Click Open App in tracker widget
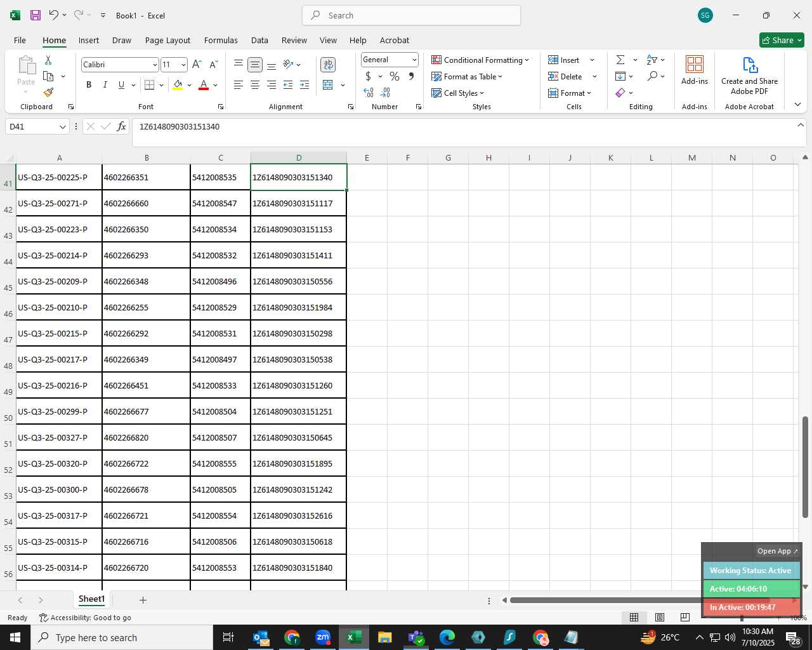The image size is (812, 650). [778, 551]
